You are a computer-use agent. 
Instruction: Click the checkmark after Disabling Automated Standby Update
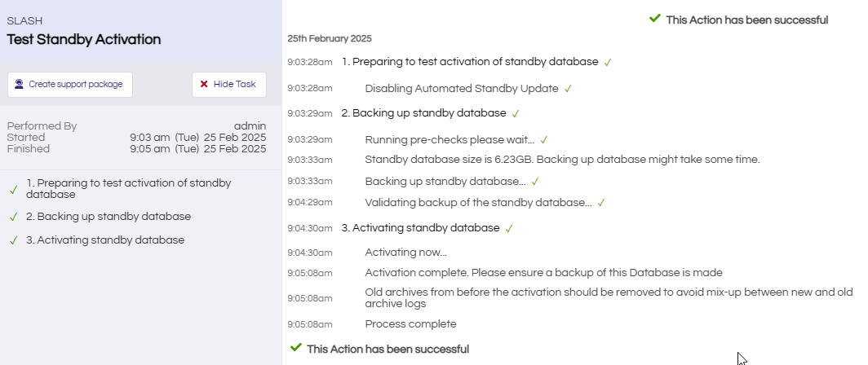point(568,89)
